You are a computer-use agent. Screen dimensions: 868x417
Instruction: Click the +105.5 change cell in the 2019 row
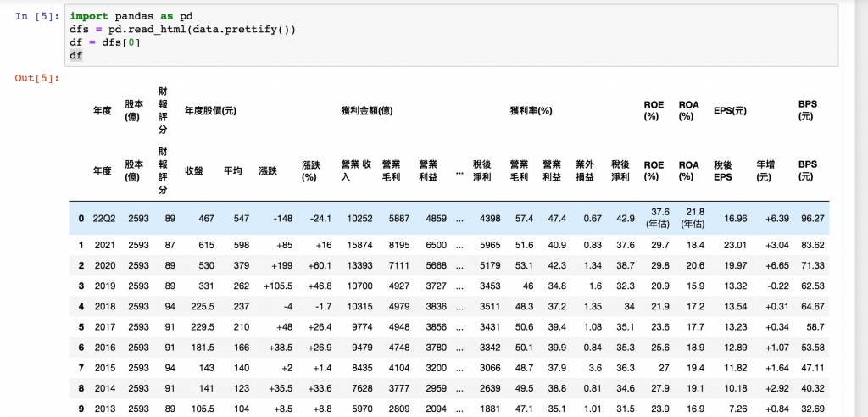pyautogui.click(x=277, y=286)
